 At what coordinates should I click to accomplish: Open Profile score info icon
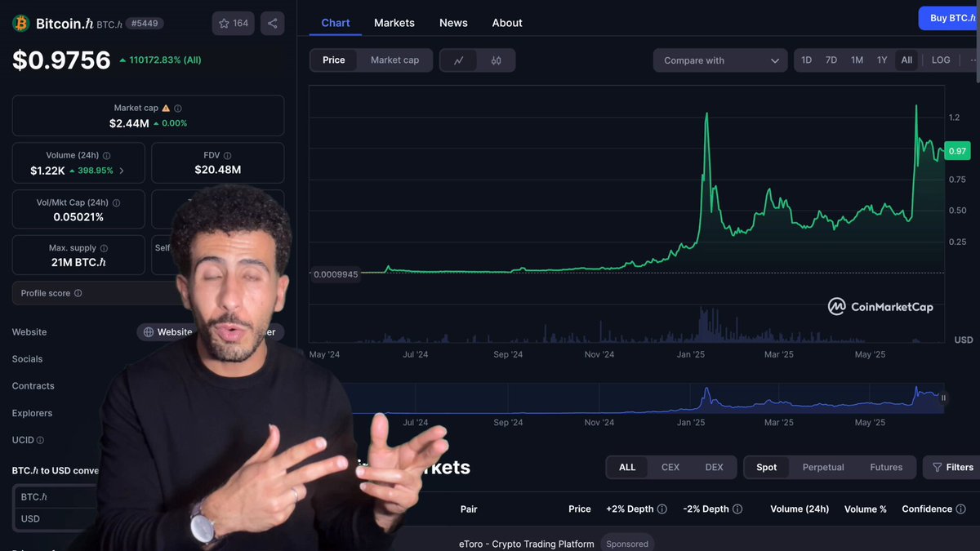pos(78,293)
